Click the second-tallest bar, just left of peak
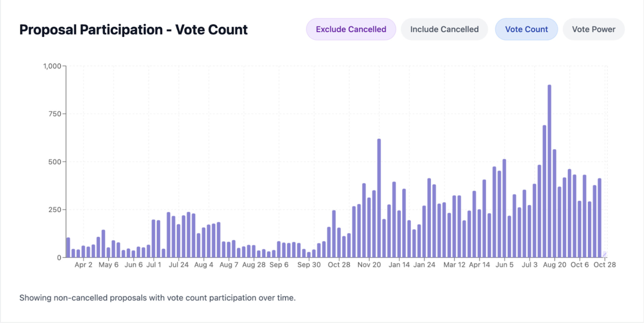 click(544, 191)
